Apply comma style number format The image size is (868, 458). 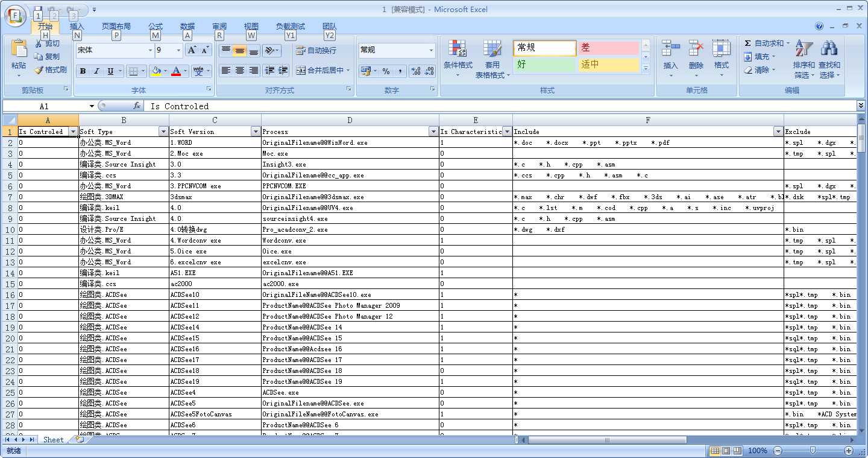pos(399,71)
